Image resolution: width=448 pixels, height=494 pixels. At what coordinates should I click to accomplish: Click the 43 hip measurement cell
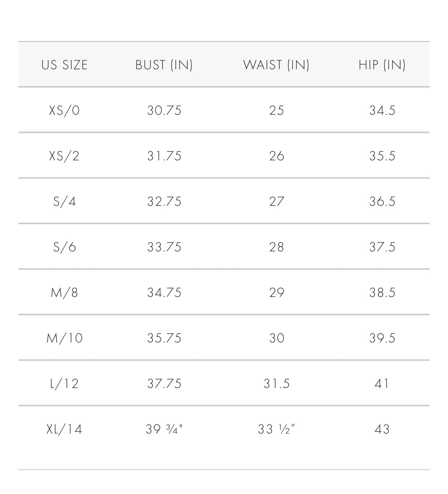pos(382,429)
